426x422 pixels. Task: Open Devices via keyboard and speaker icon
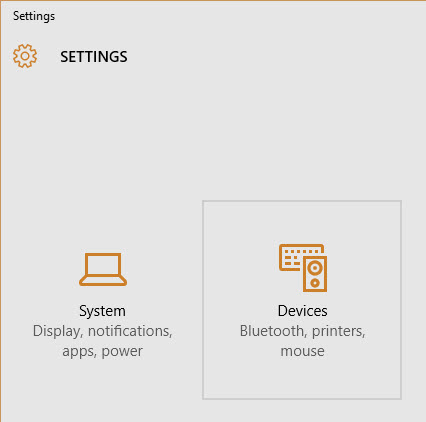[x=303, y=268]
